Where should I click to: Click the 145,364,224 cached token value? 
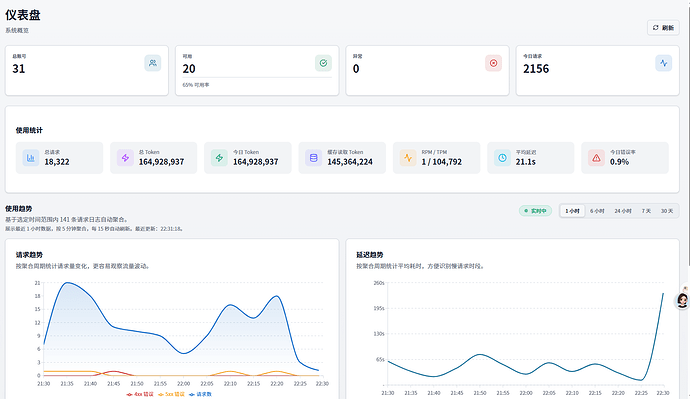[x=350, y=162]
